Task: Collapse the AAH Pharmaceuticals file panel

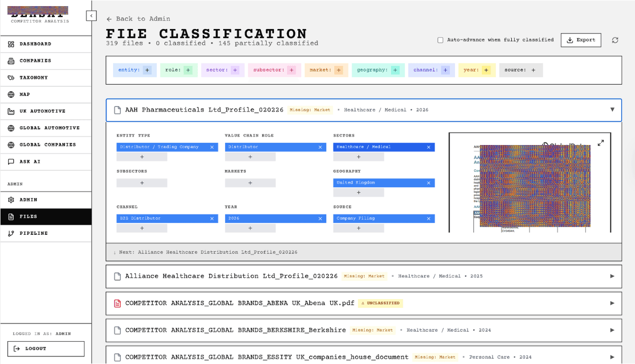Action: 612,110
